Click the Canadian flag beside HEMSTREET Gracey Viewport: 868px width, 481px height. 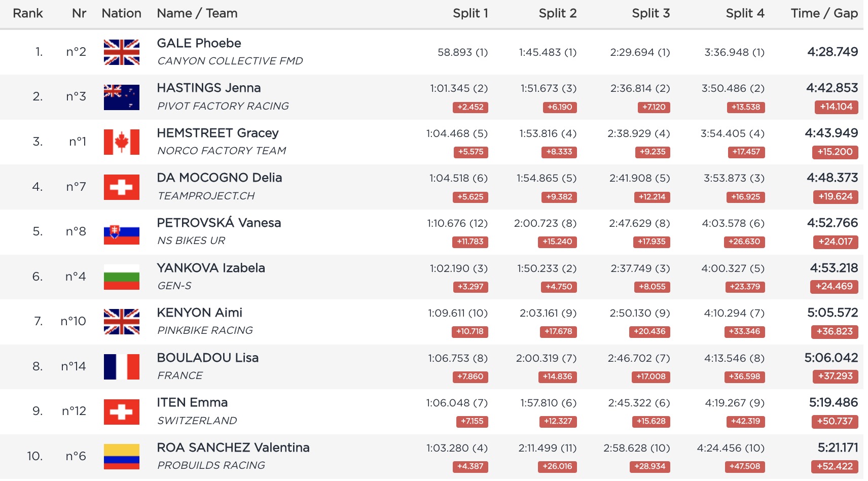click(121, 142)
